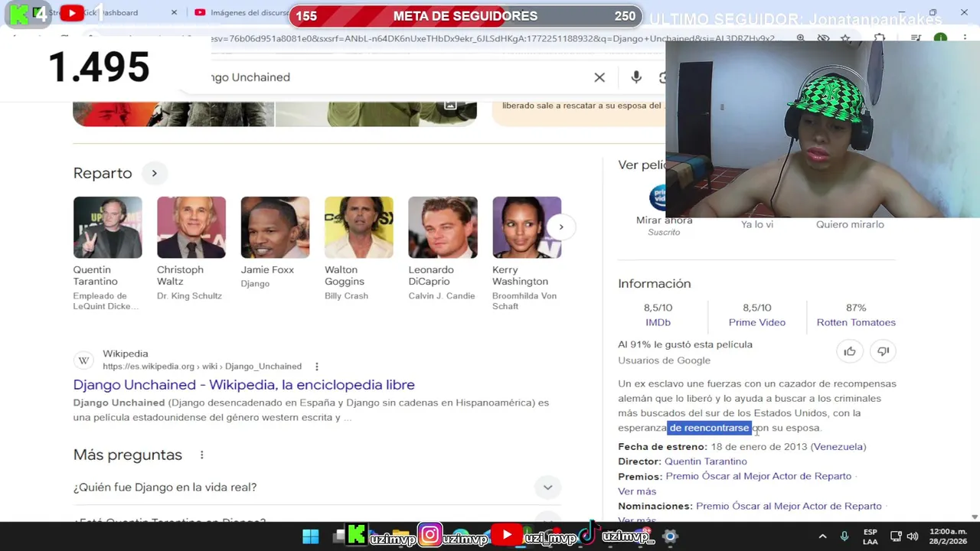Click 'Usuarios de Google' text
The width and height of the screenshot is (980, 551).
pos(665,360)
